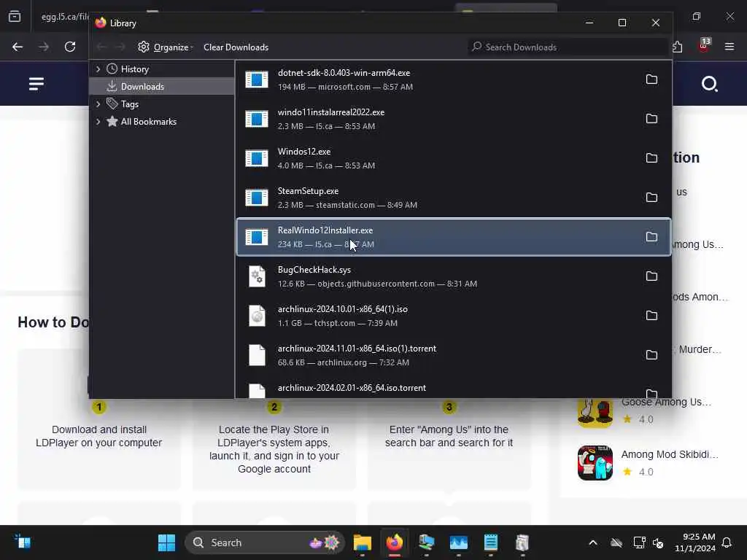Open the Firefox hamburger application menu
The height and width of the screenshot is (560, 747).
pos(729,47)
